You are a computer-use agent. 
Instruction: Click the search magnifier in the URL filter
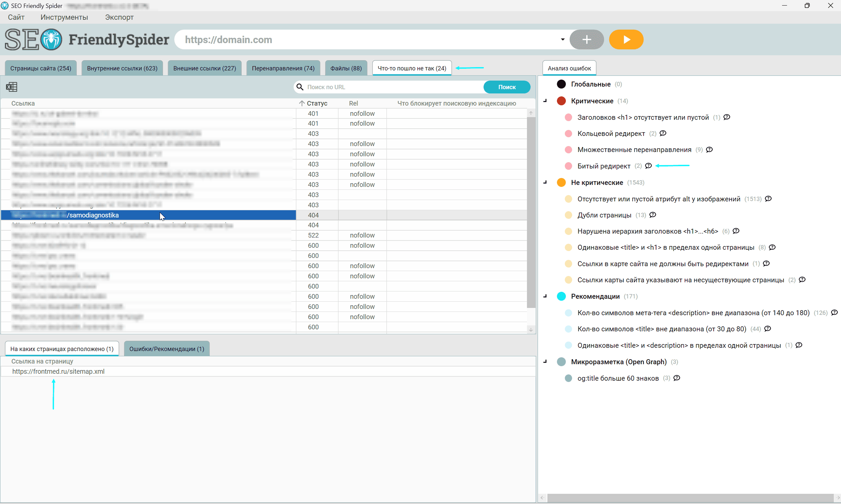(300, 87)
